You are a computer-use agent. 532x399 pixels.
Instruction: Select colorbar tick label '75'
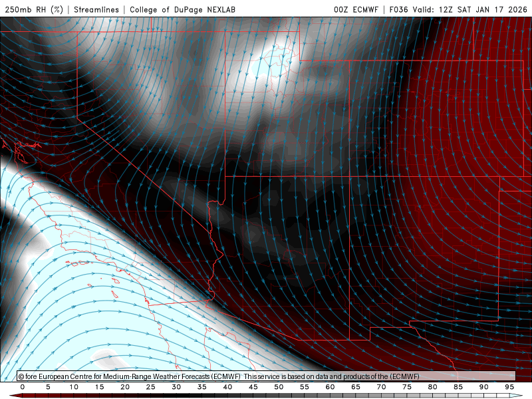click(x=407, y=387)
